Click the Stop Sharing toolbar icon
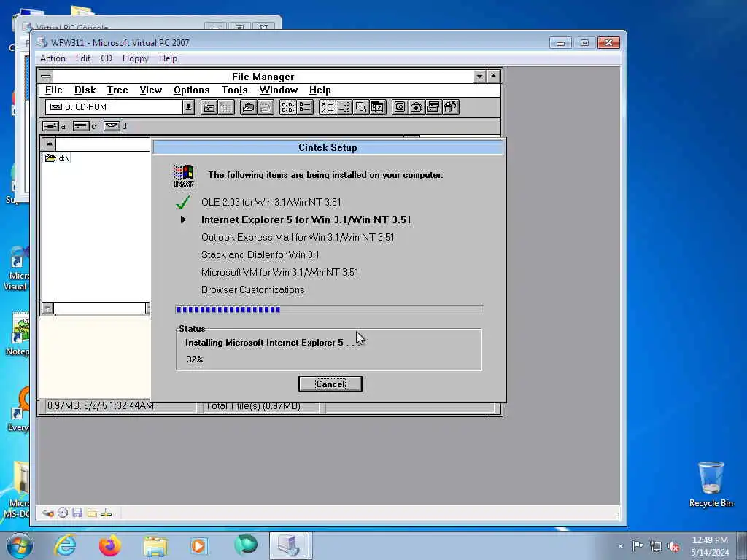 tap(266, 107)
